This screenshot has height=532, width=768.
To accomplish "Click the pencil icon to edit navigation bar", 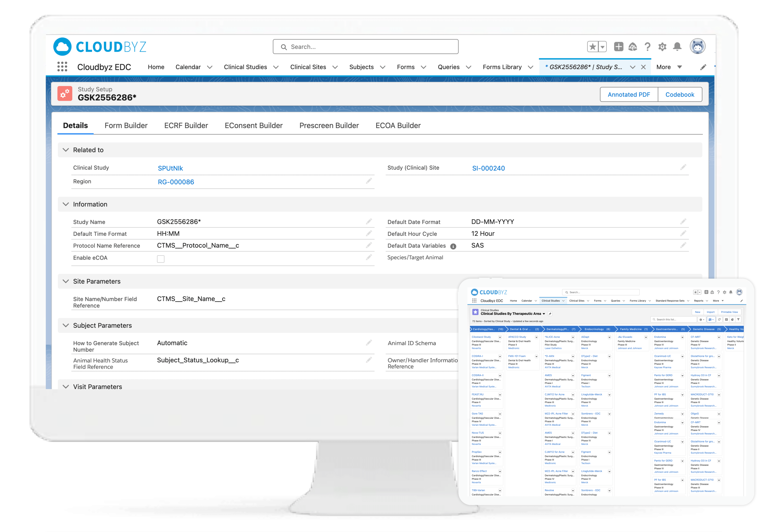I will point(703,67).
